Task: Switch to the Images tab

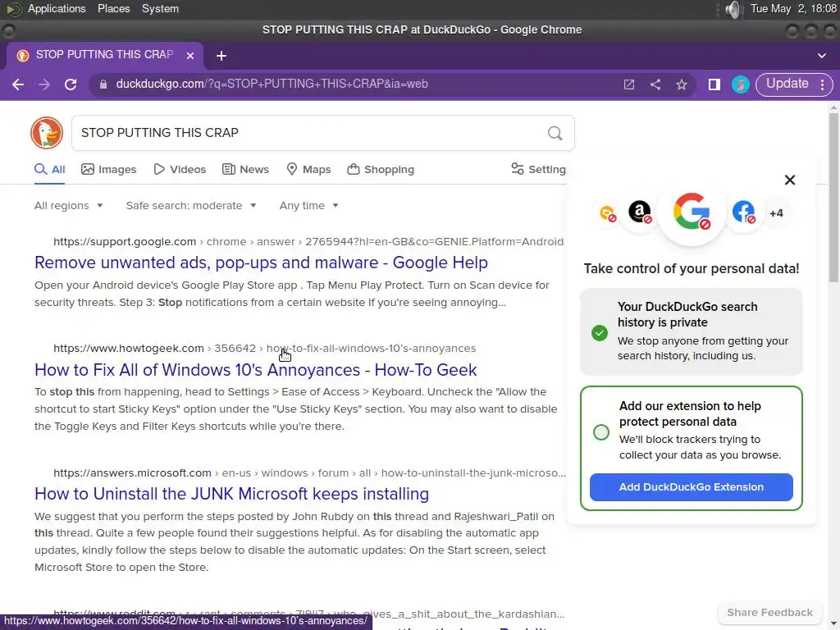Action: (109, 169)
